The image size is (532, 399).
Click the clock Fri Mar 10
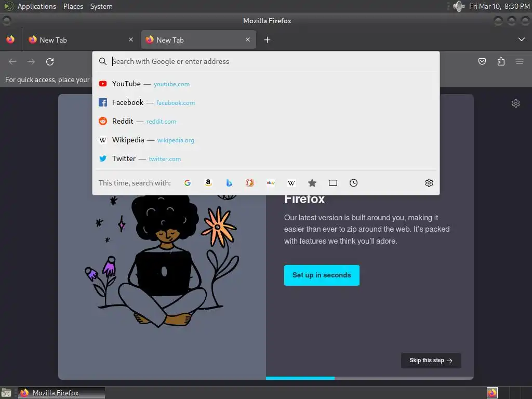pyautogui.click(x=499, y=6)
